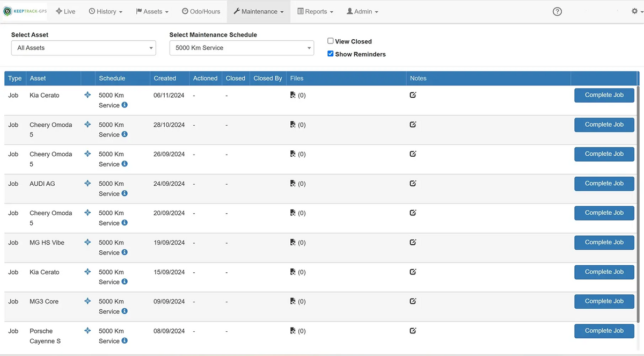This screenshot has width=644, height=356.
Task: Click the KeepTrack-GPS logo
Action: (25, 11)
